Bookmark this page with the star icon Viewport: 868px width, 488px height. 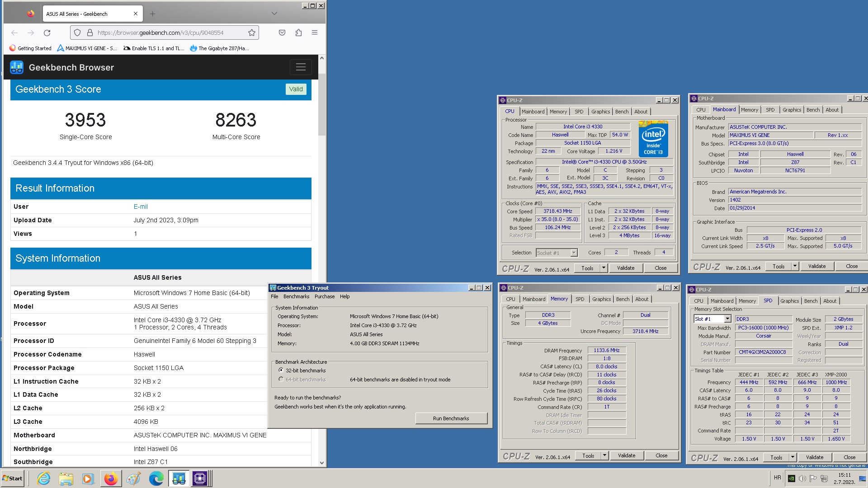point(252,33)
